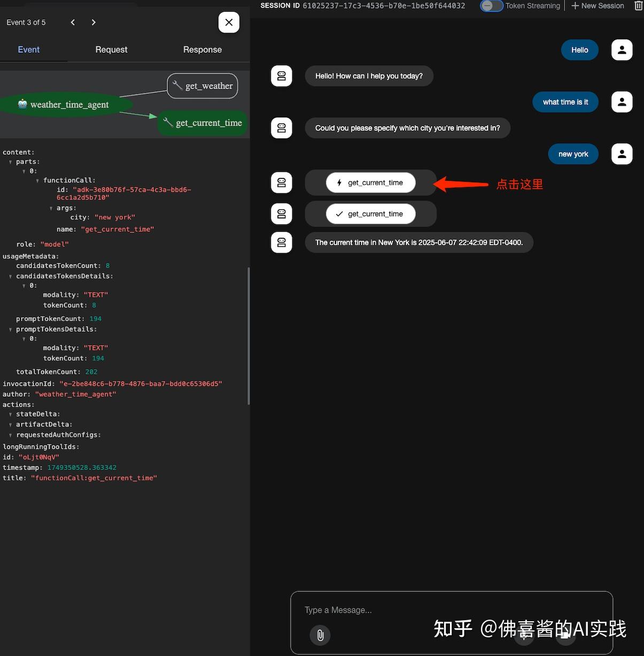Collapse the candidatesTokensDetails node
Viewport: 644px width, 656px height.
[x=10, y=276]
